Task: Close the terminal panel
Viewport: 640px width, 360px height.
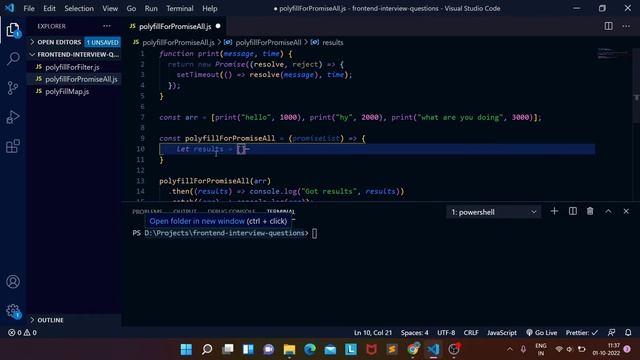Action: point(626,211)
